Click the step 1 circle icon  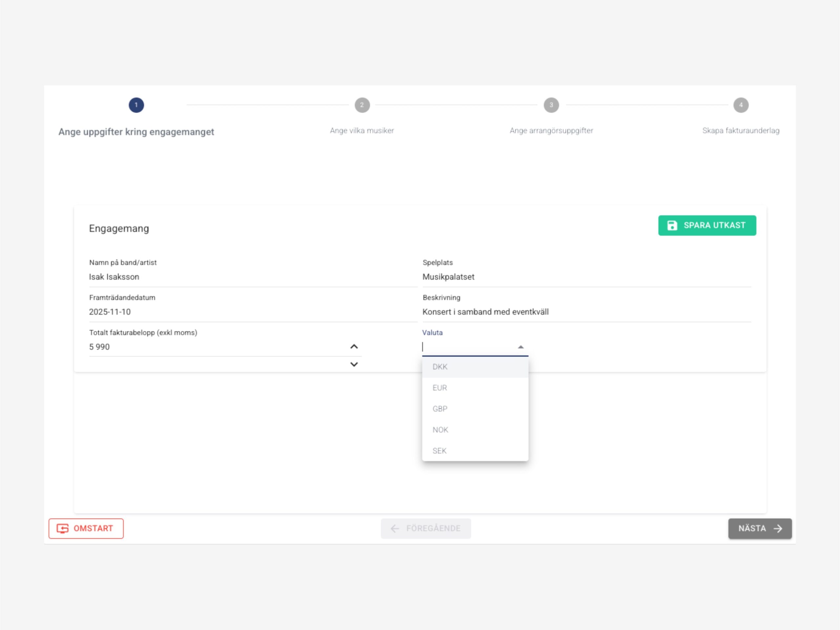point(136,105)
